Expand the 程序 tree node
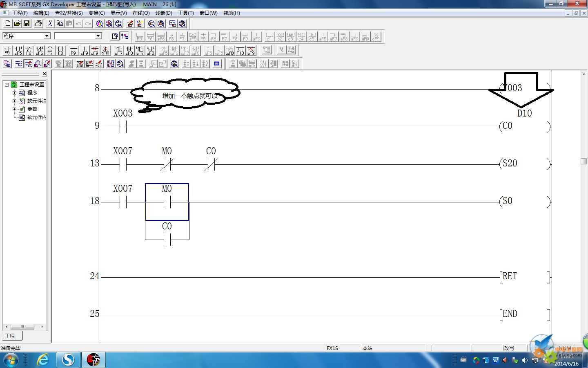588x368 pixels. click(15, 93)
